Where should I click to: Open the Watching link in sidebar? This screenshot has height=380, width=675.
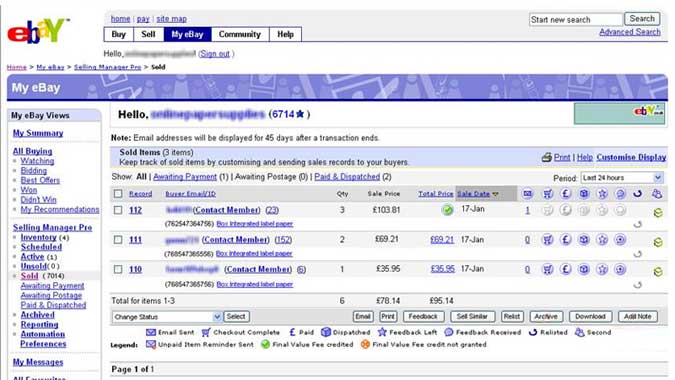[x=37, y=161]
